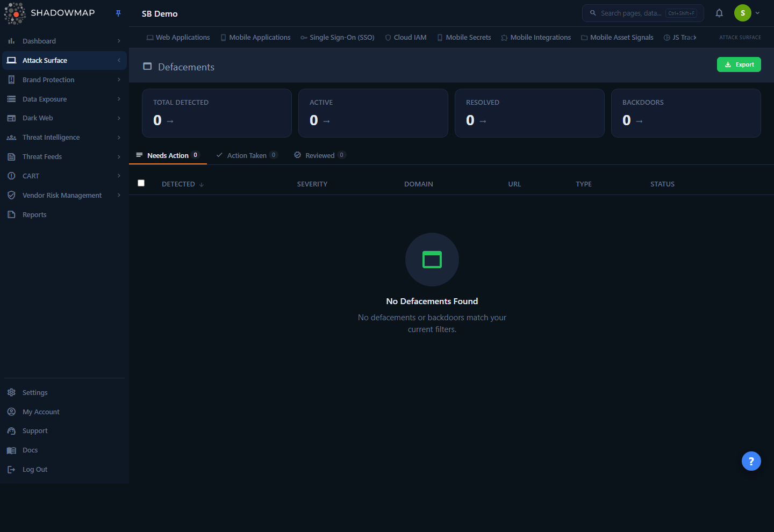This screenshot has height=532, width=774.
Task: Click the STATUS column header
Action: 662,184
